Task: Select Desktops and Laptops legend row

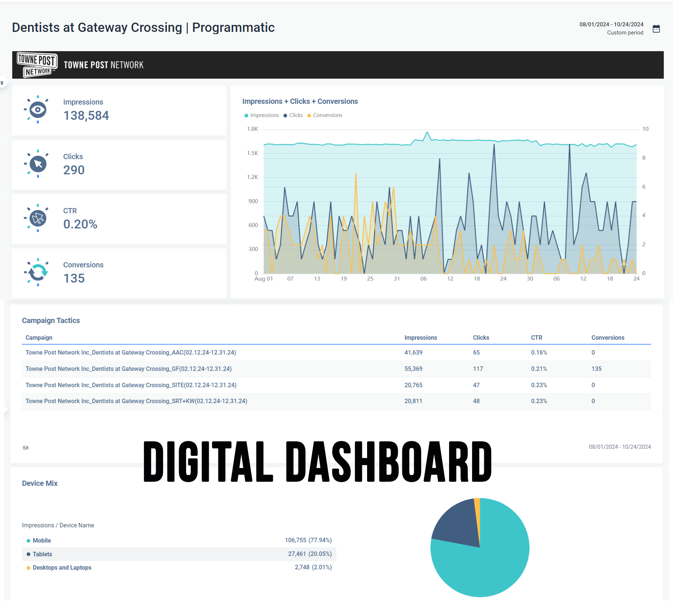Action: click(179, 567)
